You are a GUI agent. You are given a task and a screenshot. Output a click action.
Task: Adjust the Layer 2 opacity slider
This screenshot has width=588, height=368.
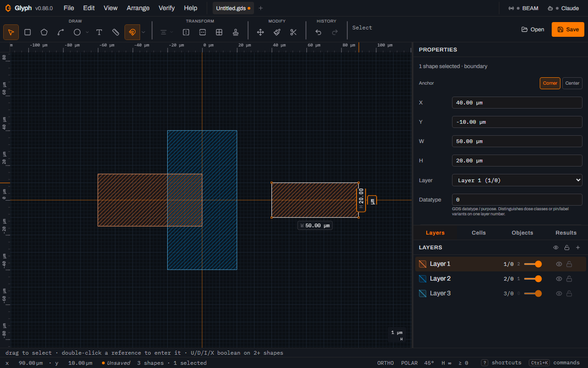tap(533, 279)
